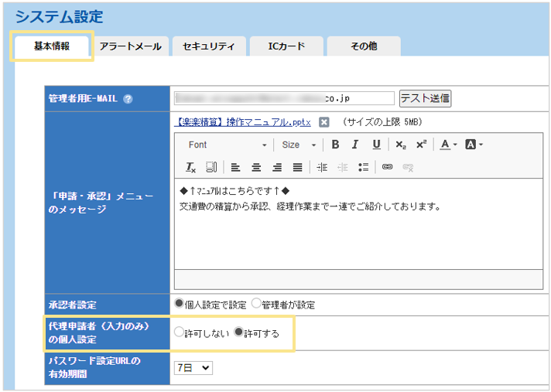Insert a bulleted list

[364, 167]
